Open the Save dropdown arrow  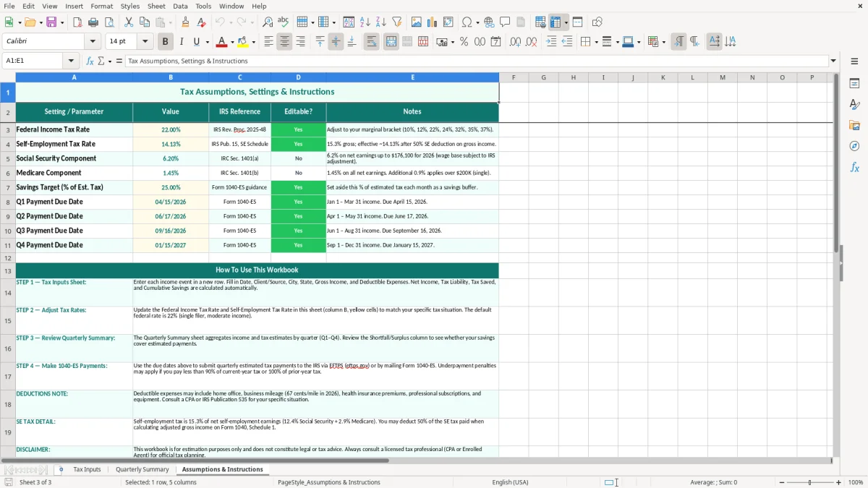tap(62, 22)
